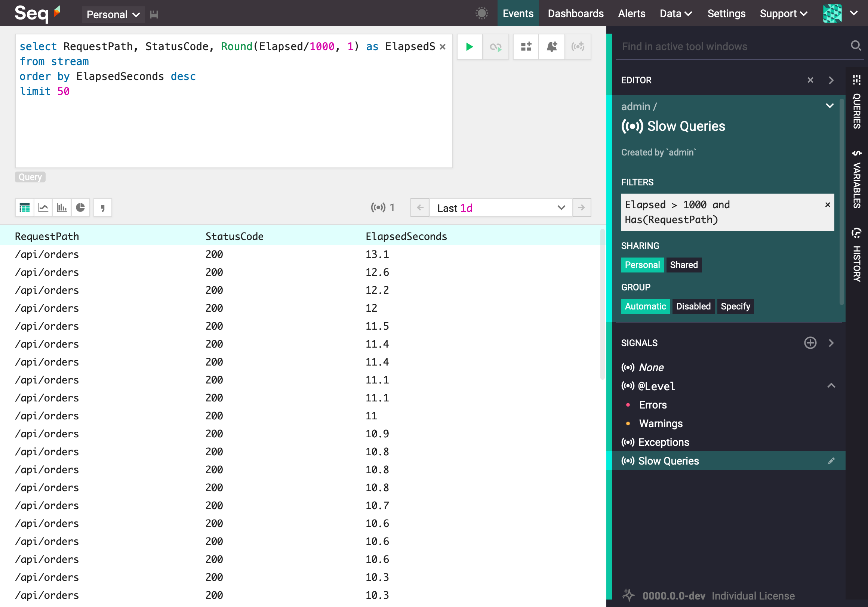
Task: Click the active signals count indicator
Action: tap(382, 207)
